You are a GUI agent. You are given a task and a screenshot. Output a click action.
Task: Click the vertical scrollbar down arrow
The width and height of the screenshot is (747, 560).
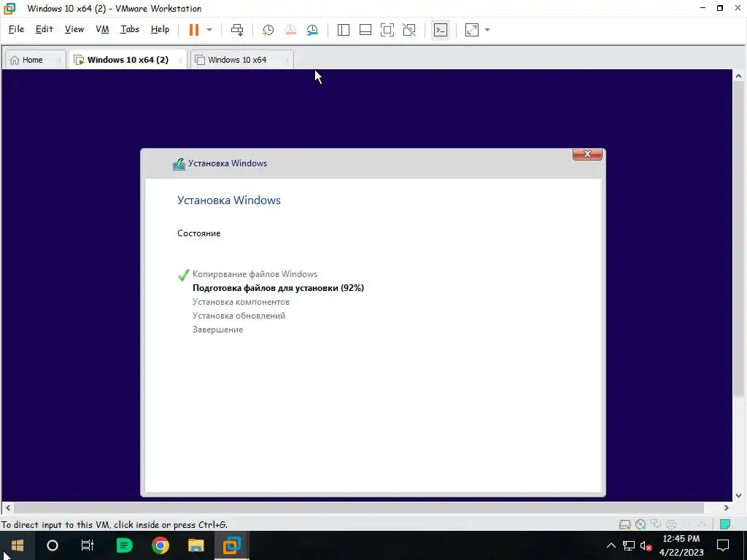click(x=738, y=495)
